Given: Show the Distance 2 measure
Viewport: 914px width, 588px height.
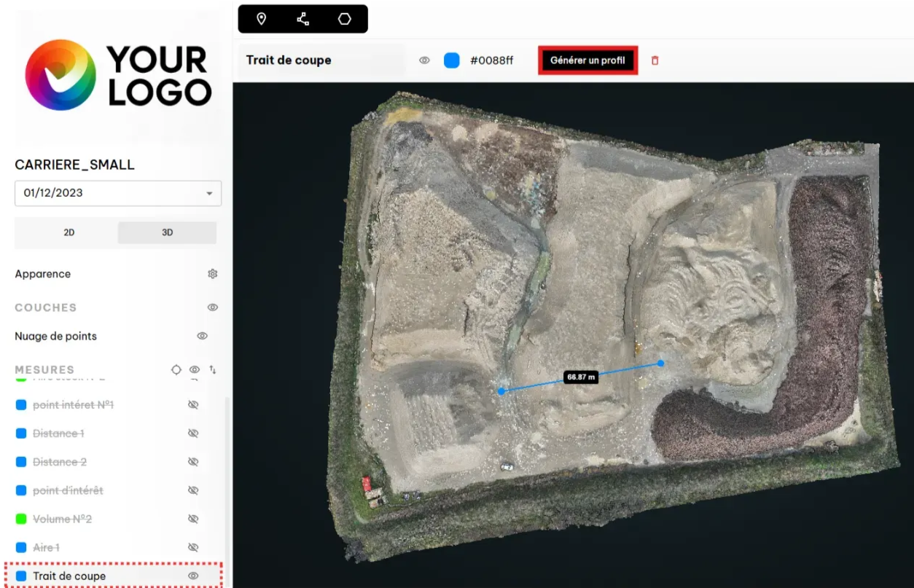Looking at the screenshot, I should (193, 462).
